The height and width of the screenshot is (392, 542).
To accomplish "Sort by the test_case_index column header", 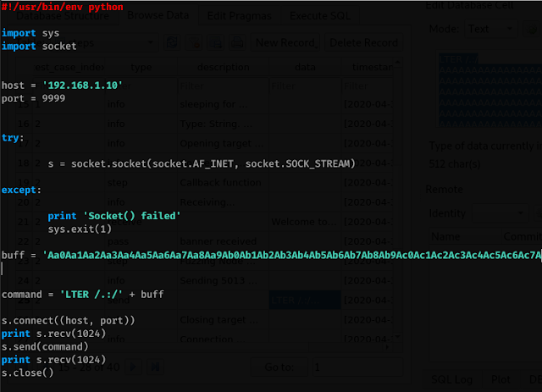I will [x=69, y=67].
